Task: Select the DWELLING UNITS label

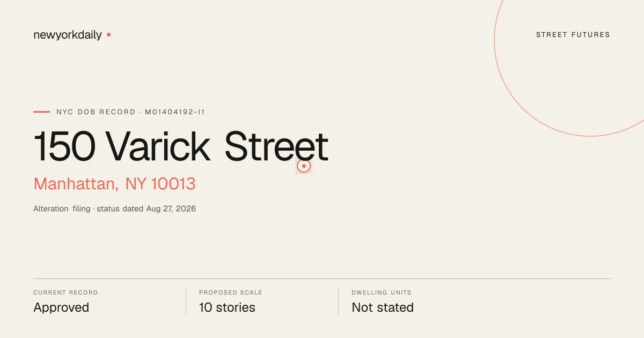Action: (x=382, y=293)
